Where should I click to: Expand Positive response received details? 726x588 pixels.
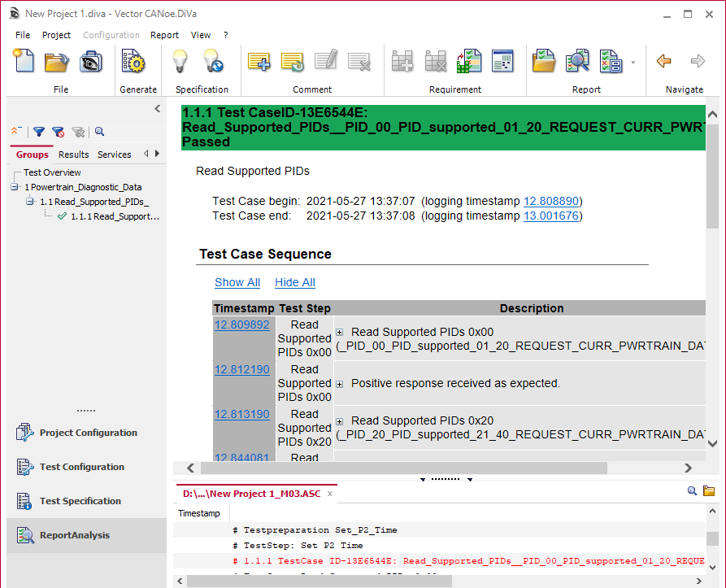(x=339, y=385)
